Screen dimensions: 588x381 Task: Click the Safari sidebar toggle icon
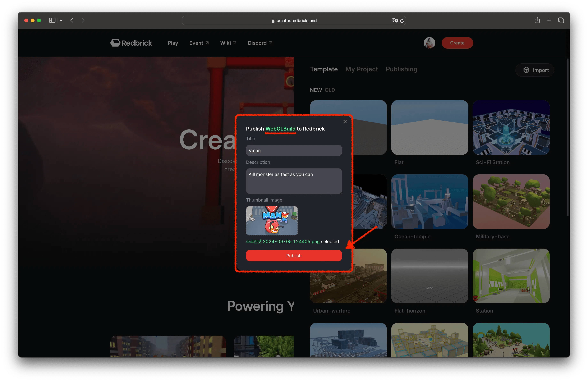point(52,20)
